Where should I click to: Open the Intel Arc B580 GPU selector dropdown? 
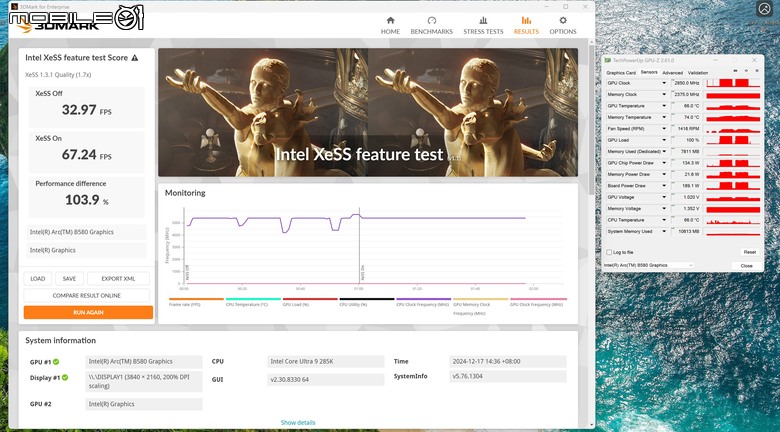coord(648,265)
